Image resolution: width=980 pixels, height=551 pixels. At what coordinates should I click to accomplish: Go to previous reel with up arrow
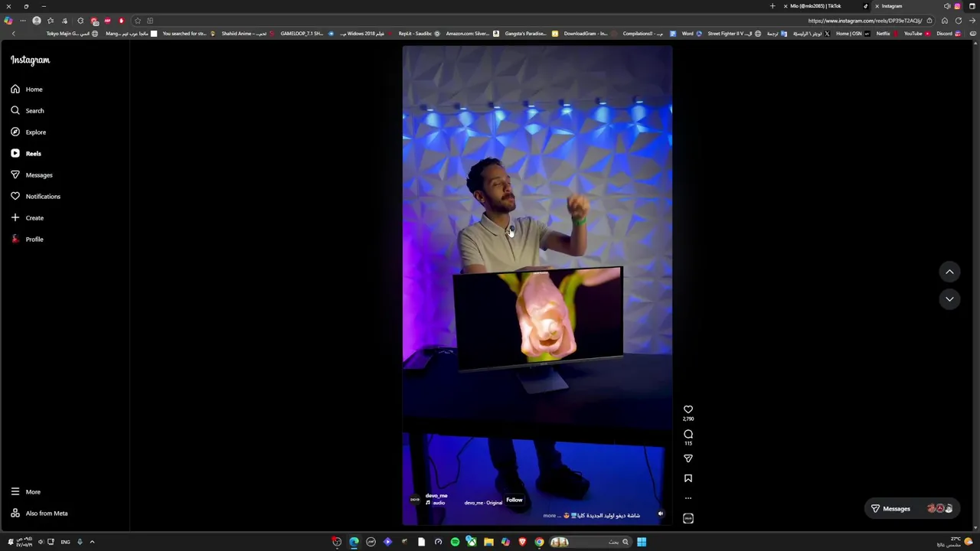point(949,272)
